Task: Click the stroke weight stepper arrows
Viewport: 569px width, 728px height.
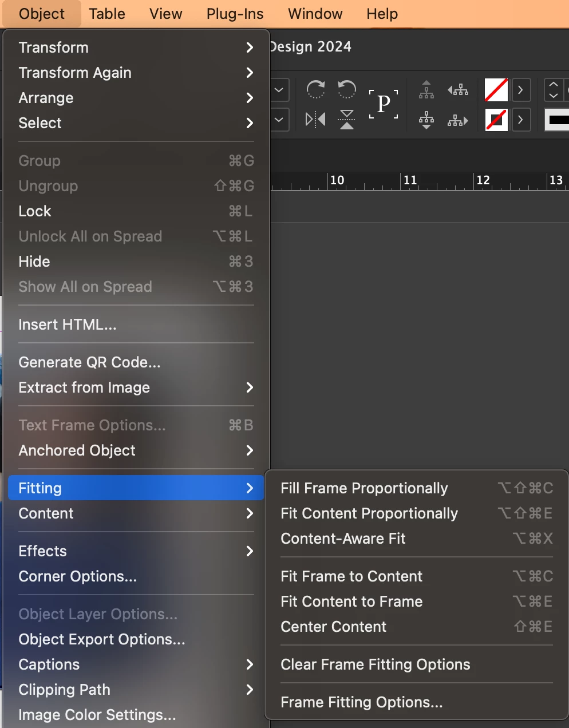Action: (554, 90)
